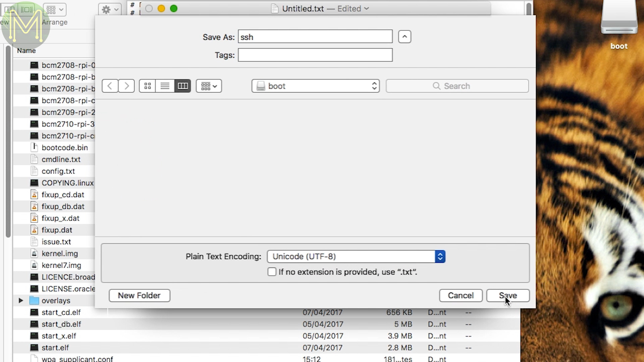Open group-by arrangement dropdown in dialog
The height and width of the screenshot is (362, 644).
pyautogui.click(x=209, y=86)
